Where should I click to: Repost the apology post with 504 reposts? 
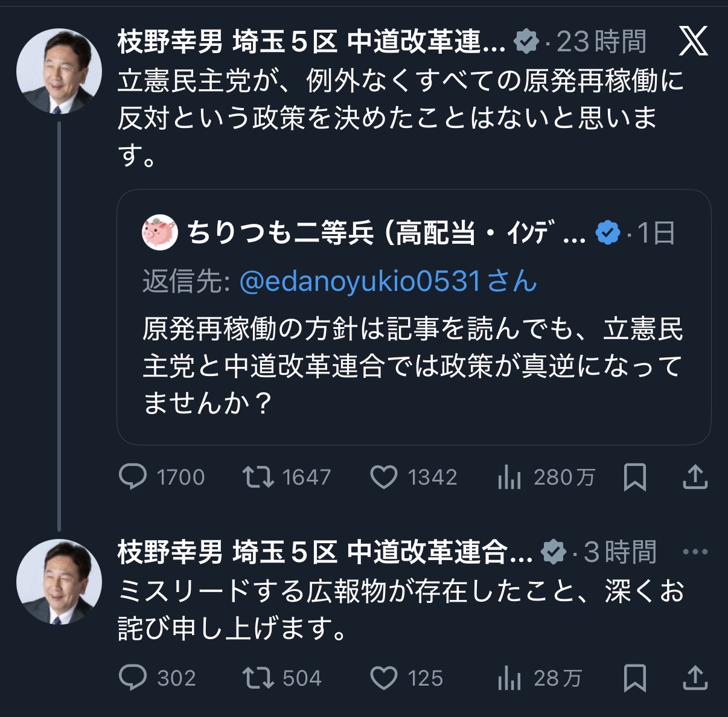[258, 678]
